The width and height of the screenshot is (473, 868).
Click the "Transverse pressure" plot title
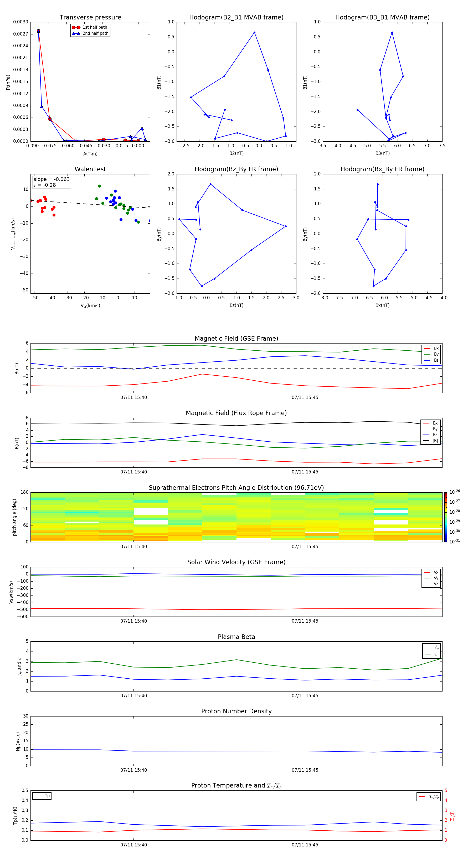tap(90, 18)
